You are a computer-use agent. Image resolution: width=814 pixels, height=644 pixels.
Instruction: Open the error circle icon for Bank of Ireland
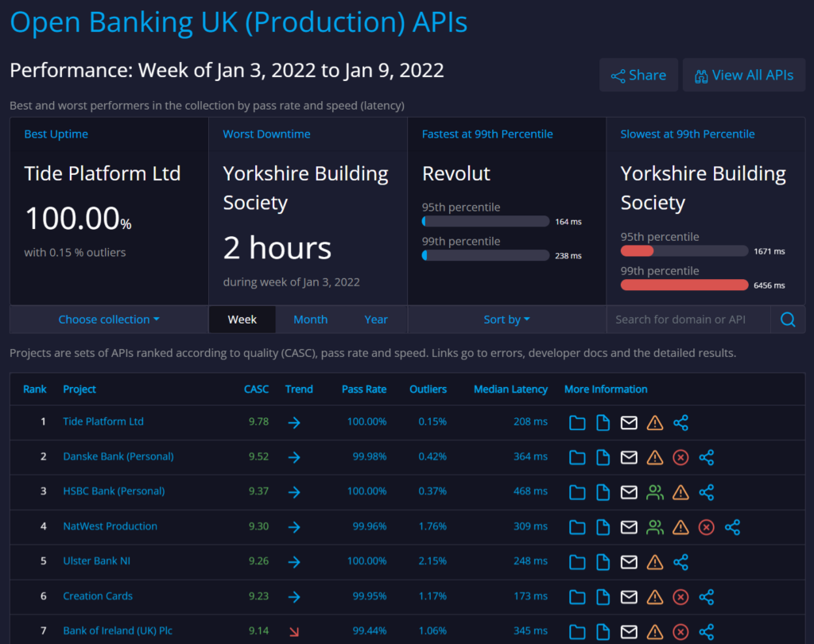click(x=680, y=630)
